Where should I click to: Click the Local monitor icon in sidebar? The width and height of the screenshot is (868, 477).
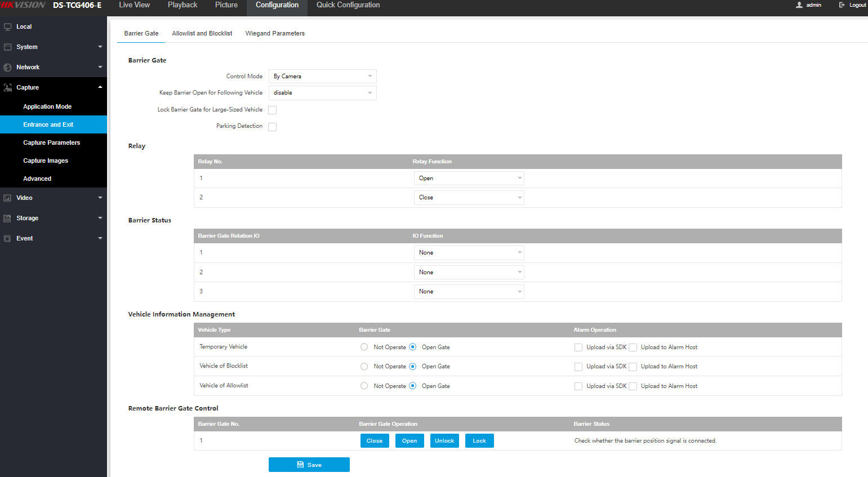click(x=8, y=27)
